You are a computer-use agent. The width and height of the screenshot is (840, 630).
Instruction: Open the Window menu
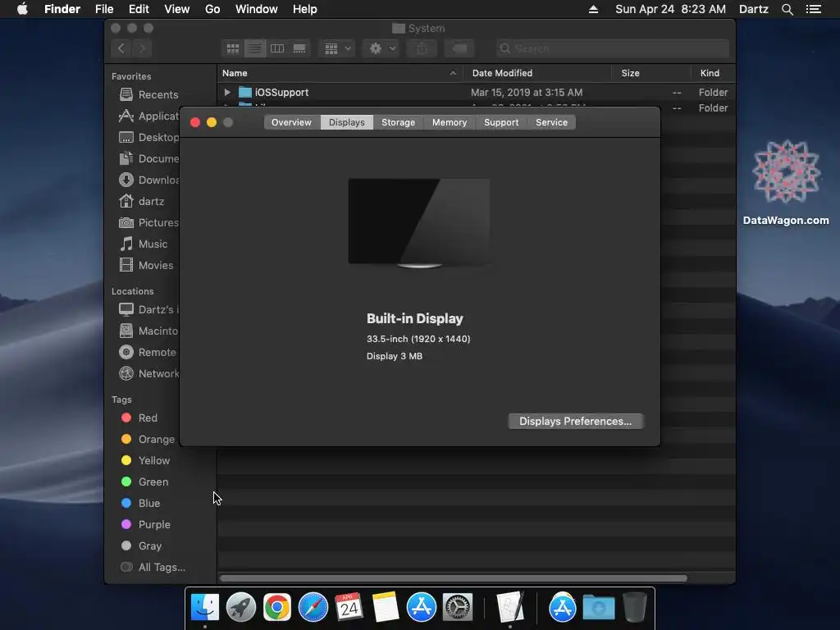257,9
